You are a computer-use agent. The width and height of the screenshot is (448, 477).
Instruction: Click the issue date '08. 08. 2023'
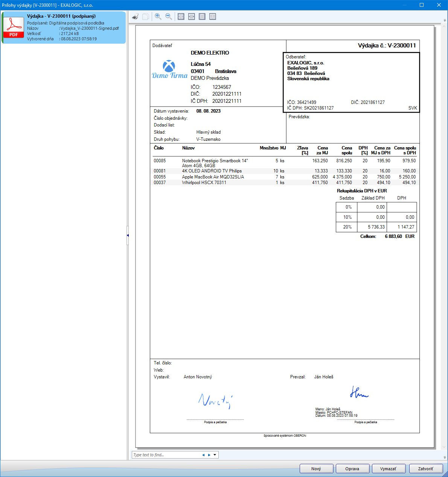point(209,111)
